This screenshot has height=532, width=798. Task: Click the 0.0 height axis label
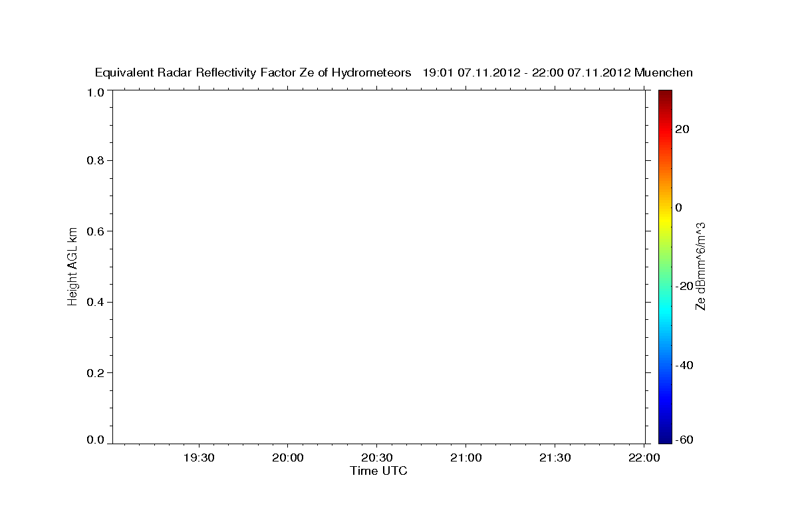[96, 440]
